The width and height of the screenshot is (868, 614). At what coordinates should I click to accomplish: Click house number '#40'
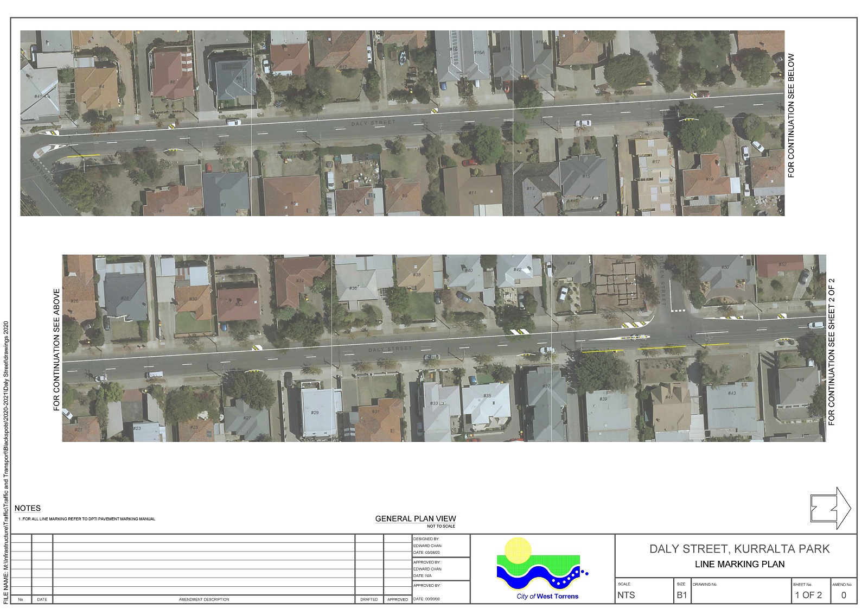tap(469, 270)
